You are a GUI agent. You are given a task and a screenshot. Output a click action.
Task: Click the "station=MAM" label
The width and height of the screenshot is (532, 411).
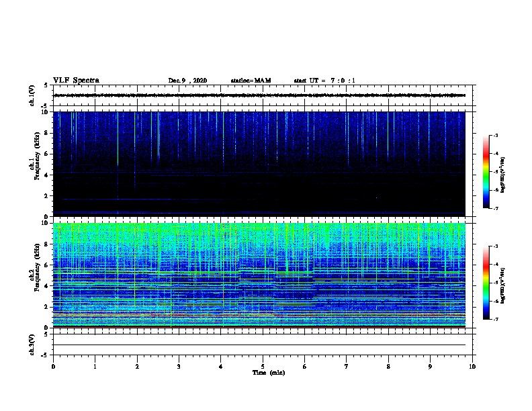point(251,81)
